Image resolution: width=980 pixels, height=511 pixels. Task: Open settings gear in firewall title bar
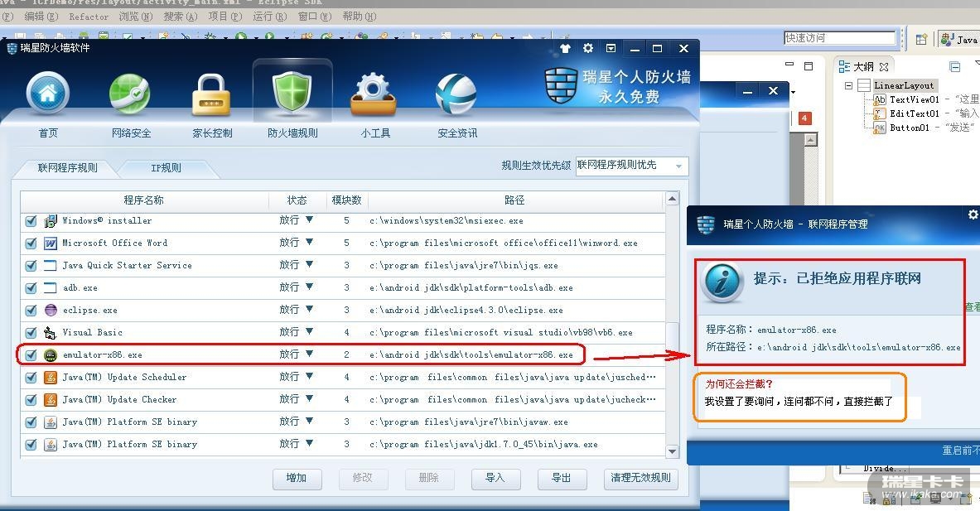click(588, 48)
